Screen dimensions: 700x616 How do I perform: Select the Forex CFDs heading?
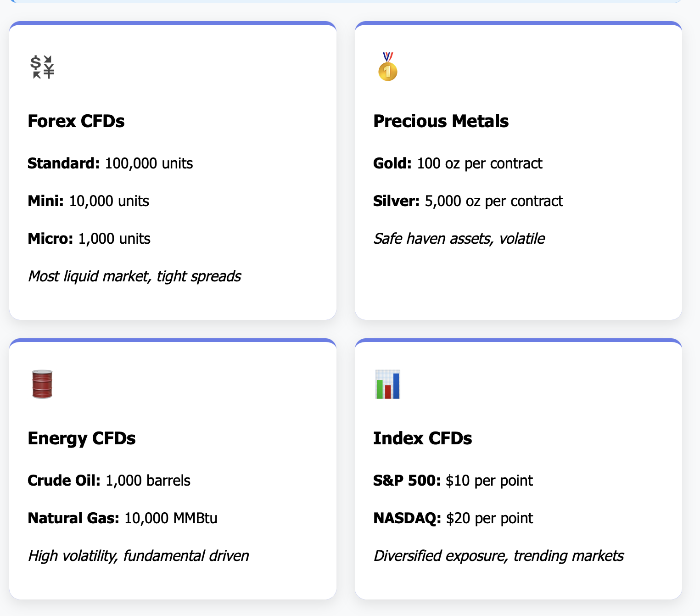(76, 121)
